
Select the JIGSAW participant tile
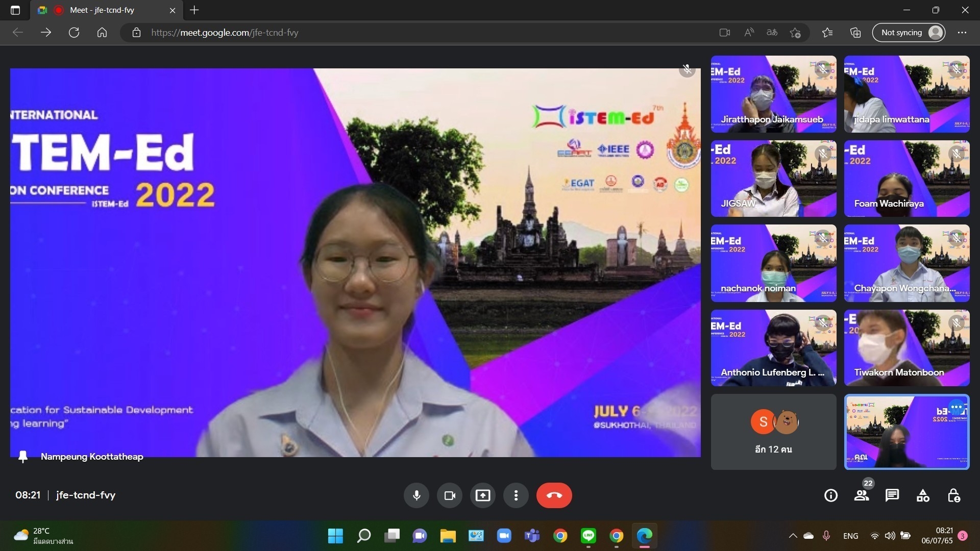click(x=774, y=179)
